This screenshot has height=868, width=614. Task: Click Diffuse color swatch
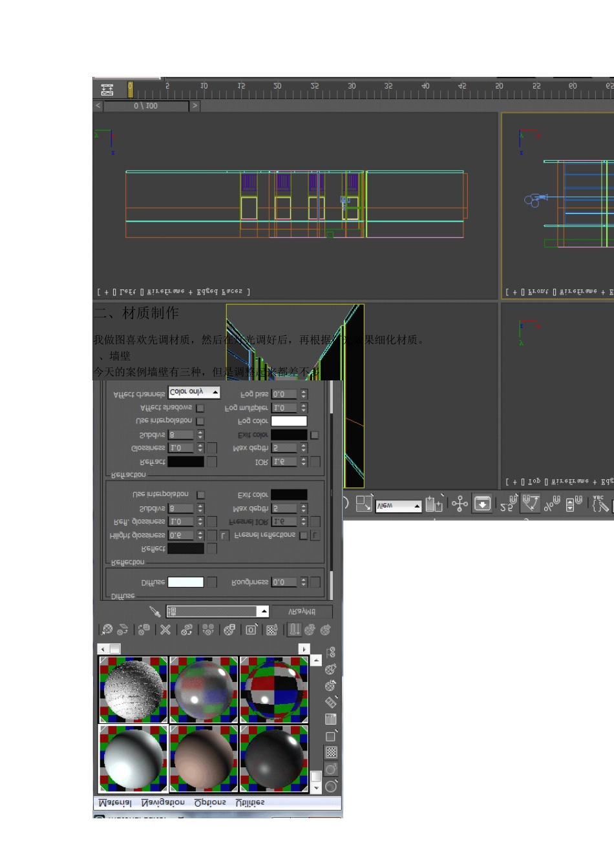point(185,582)
